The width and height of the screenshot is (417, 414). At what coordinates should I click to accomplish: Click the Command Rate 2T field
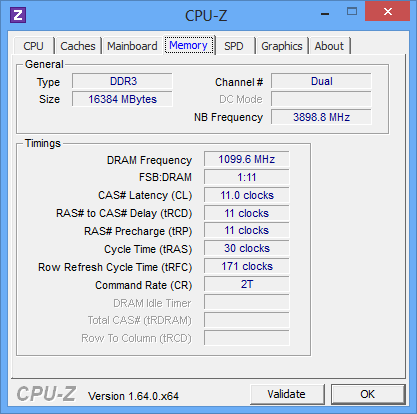247,284
